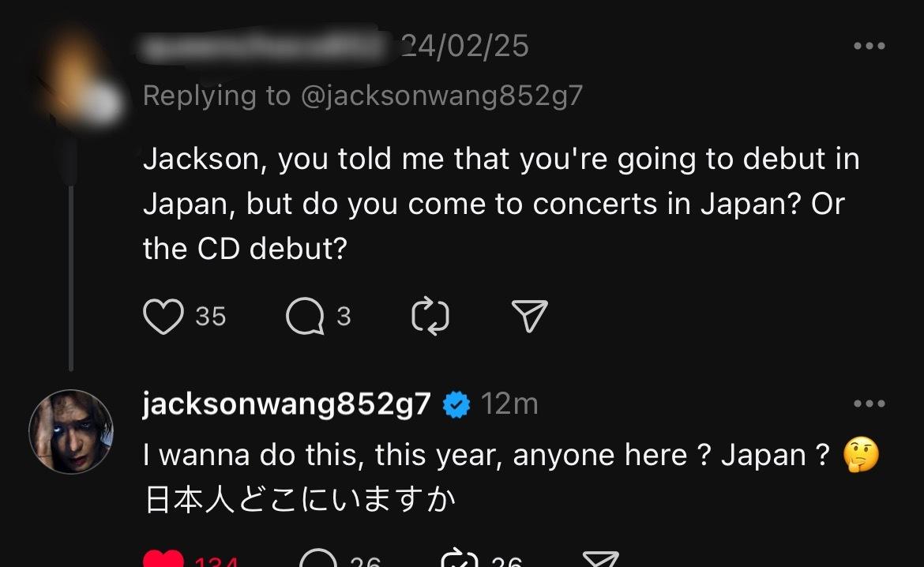
Task: Open jacksonwang852g7's profile picture
Action: pyautogui.click(x=71, y=431)
